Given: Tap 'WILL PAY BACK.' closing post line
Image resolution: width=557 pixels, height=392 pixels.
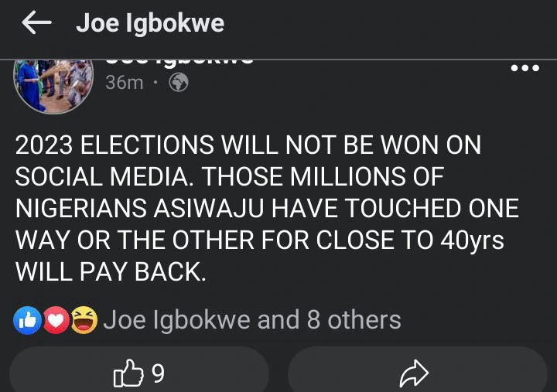Looking at the screenshot, I should [111, 272].
